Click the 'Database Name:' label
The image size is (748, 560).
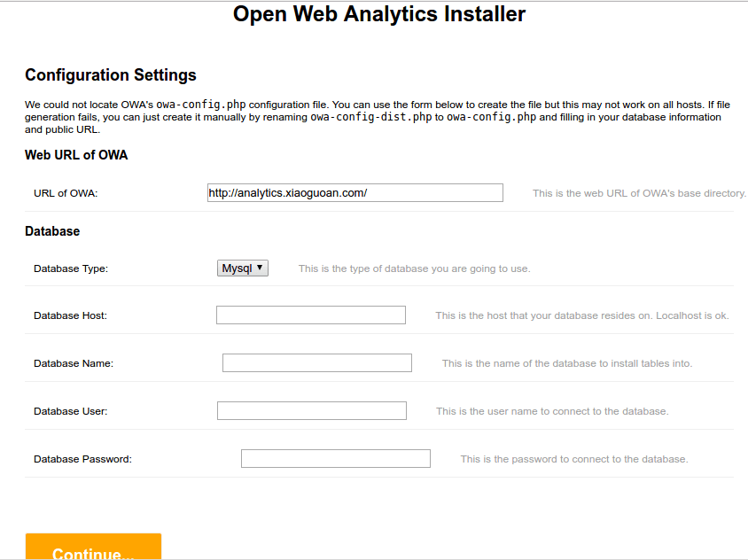pyautogui.click(x=74, y=363)
